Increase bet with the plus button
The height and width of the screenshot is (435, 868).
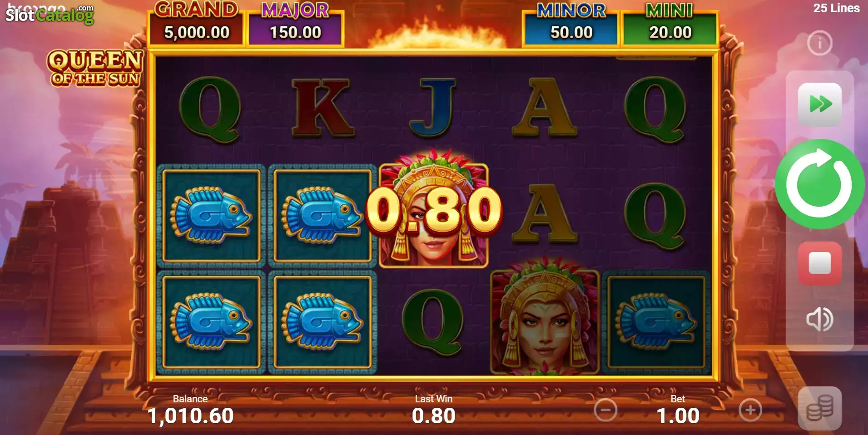point(750,410)
